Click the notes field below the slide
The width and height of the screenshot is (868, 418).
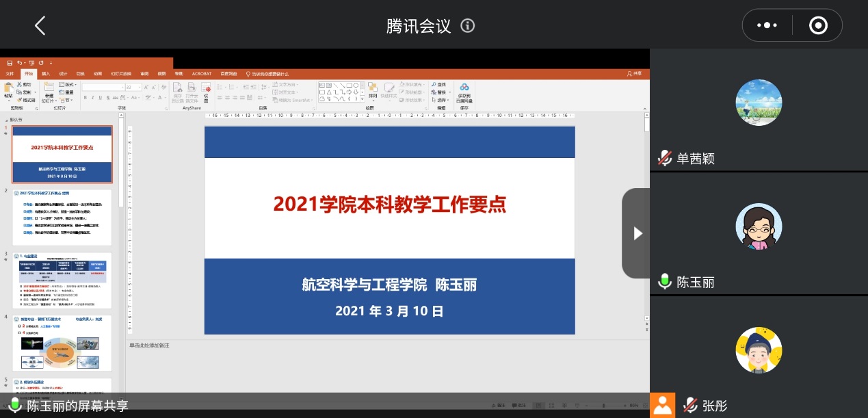(383, 345)
